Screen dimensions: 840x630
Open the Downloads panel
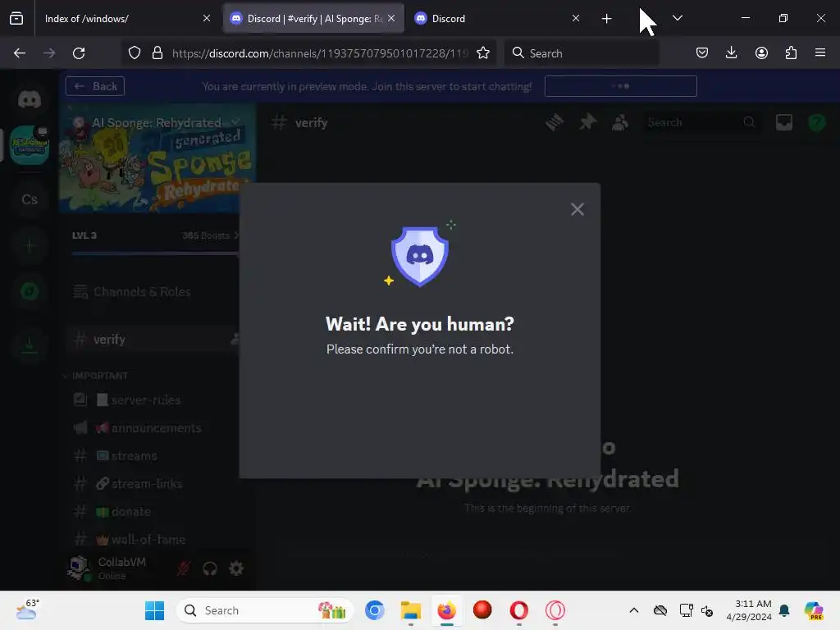point(731,53)
